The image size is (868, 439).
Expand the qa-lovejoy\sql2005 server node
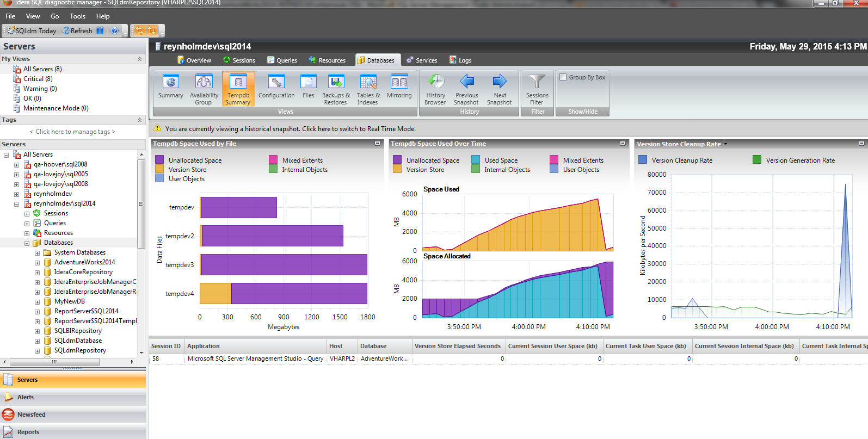pyautogui.click(x=16, y=175)
